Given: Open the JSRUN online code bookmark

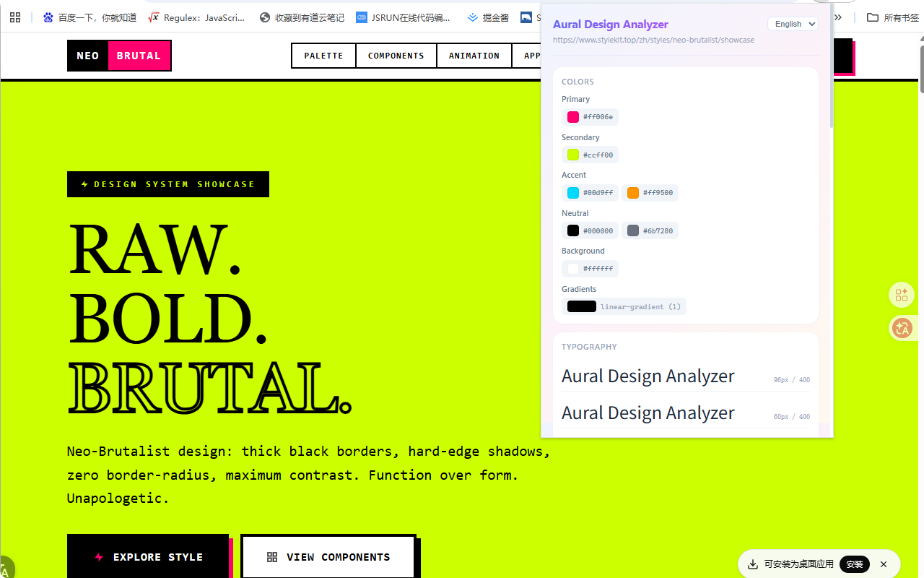Looking at the screenshot, I should tap(404, 17).
